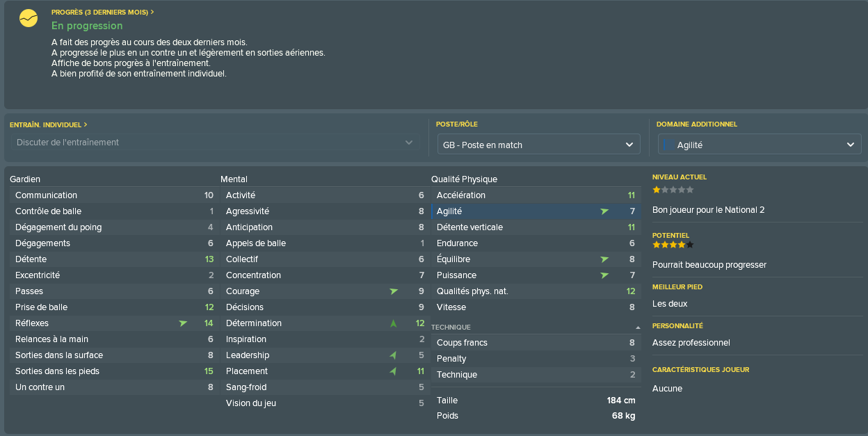Click the up arrow next to Détermination

[393, 323]
